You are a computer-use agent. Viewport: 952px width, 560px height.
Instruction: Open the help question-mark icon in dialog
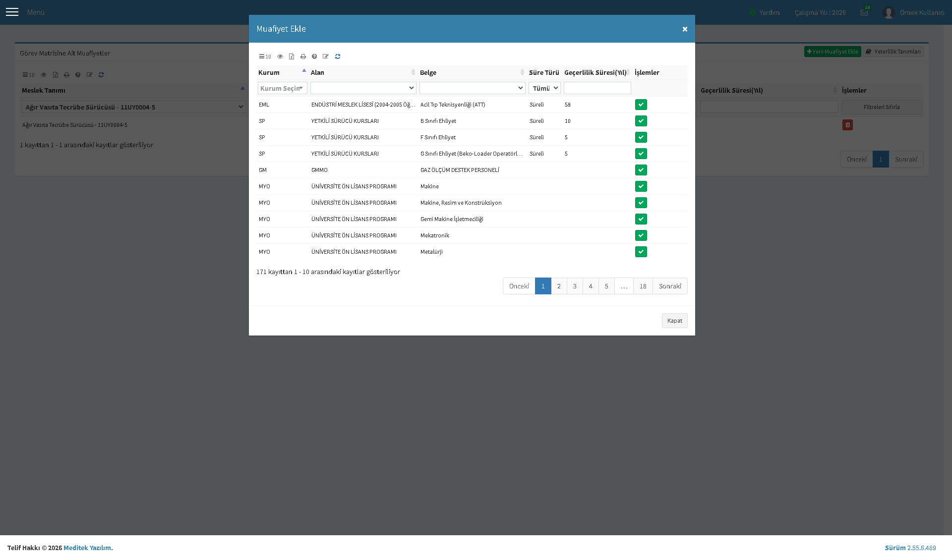314,56
